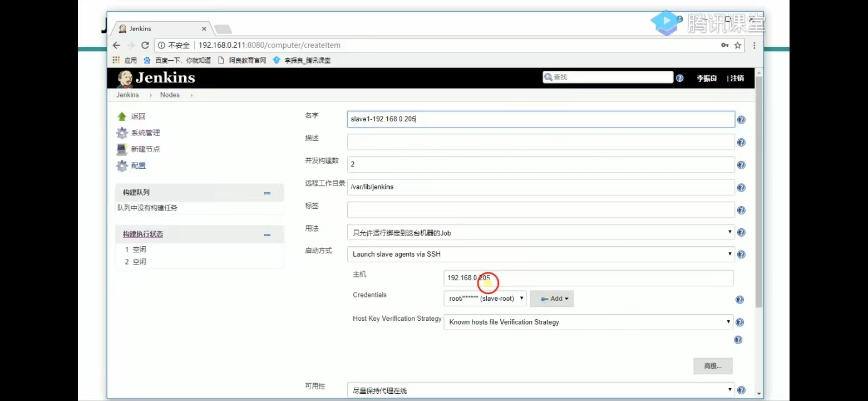Viewport: 868px width, 401px height.
Task: Click the 描述 description input field
Action: coord(541,142)
